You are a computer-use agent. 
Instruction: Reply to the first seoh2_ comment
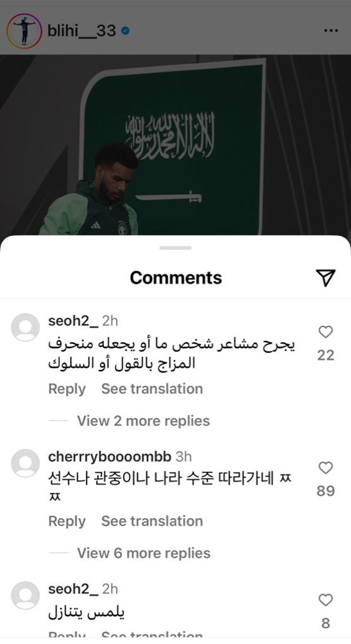point(67,388)
